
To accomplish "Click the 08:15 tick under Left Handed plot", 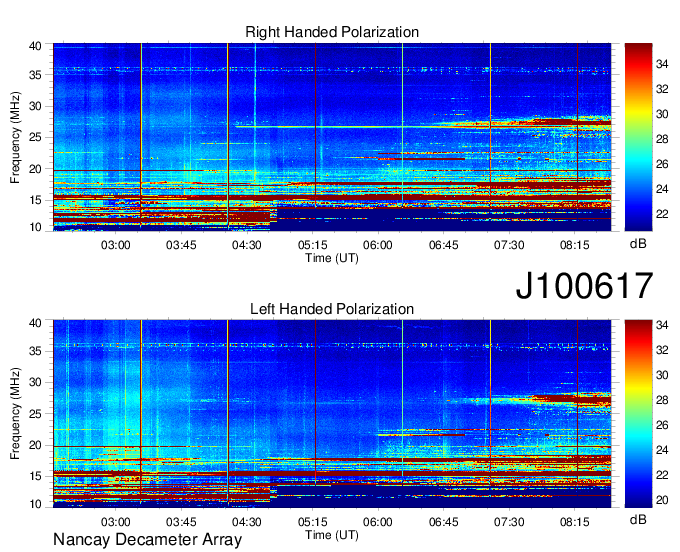I will [x=575, y=522].
